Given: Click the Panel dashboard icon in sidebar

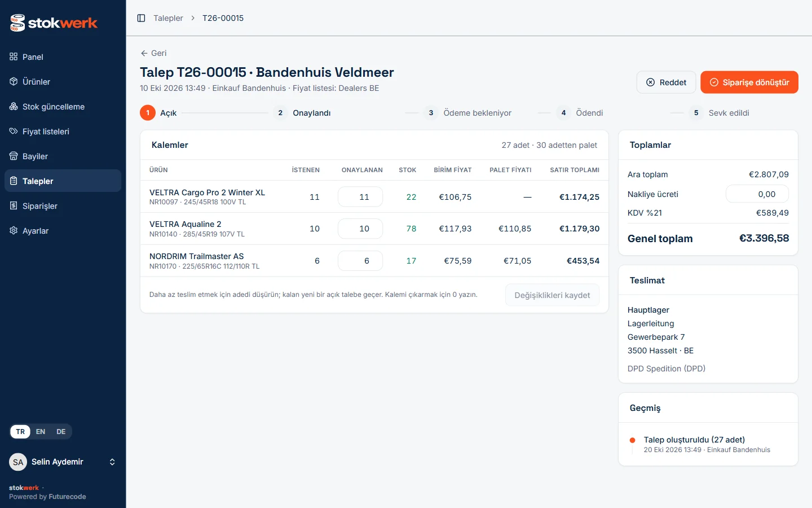Looking at the screenshot, I should point(14,56).
